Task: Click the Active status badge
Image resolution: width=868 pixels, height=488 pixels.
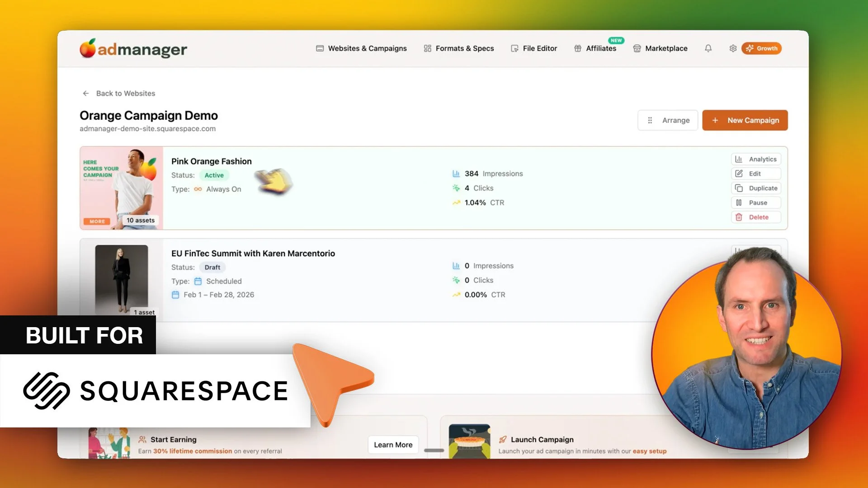Action: coord(214,175)
